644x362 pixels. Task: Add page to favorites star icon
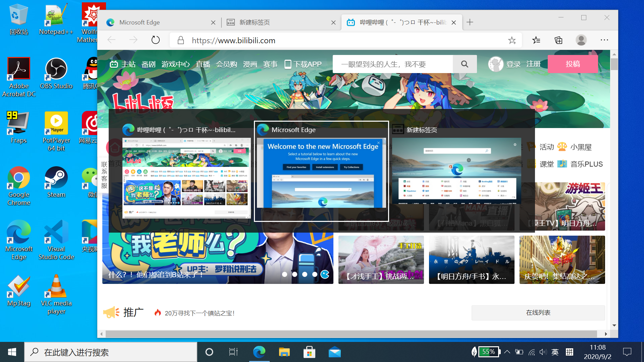(512, 41)
